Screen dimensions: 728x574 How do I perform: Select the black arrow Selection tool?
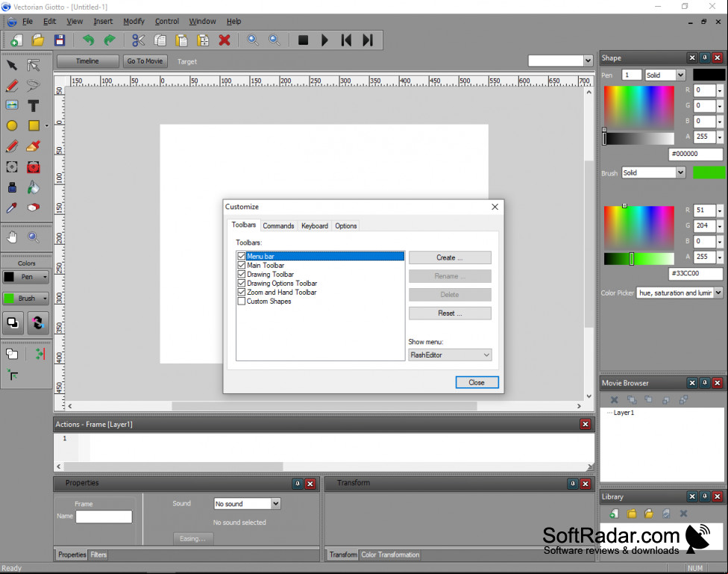click(12, 65)
